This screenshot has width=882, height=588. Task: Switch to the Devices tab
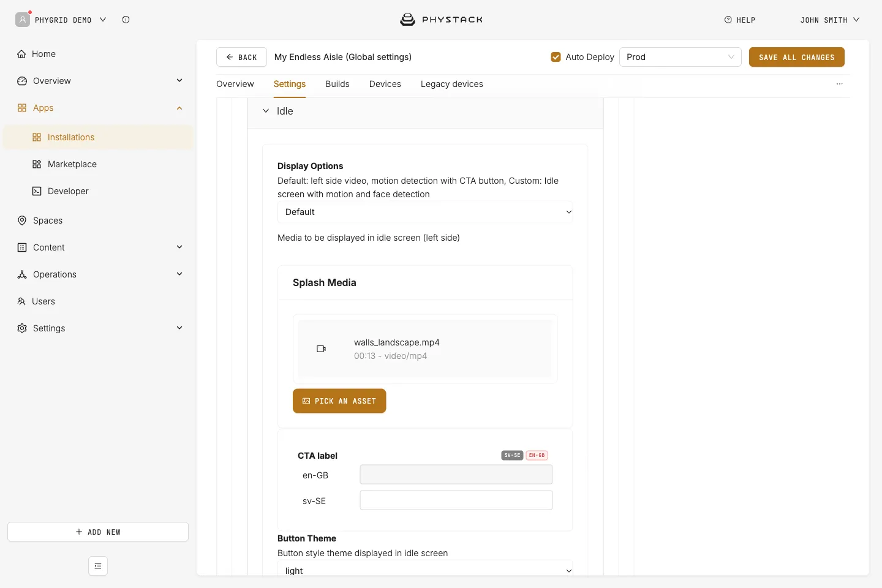(385, 84)
